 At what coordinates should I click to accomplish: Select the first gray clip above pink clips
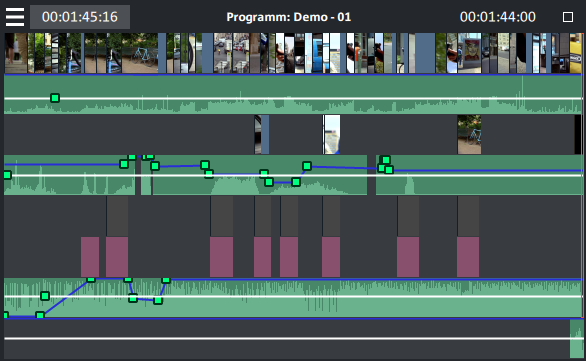(x=117, y=216)
